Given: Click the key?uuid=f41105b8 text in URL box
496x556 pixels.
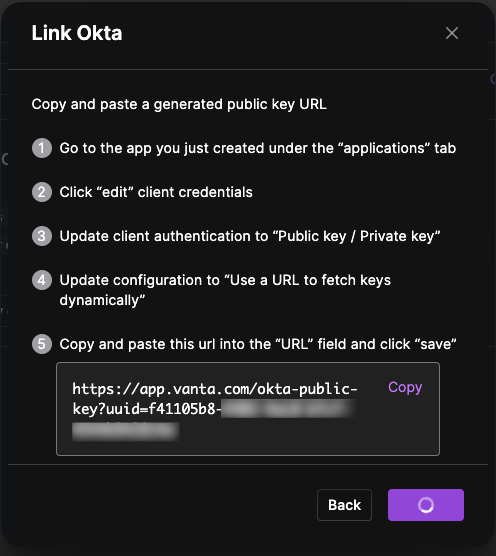Looking at the screenshot, I should point(147,409).
